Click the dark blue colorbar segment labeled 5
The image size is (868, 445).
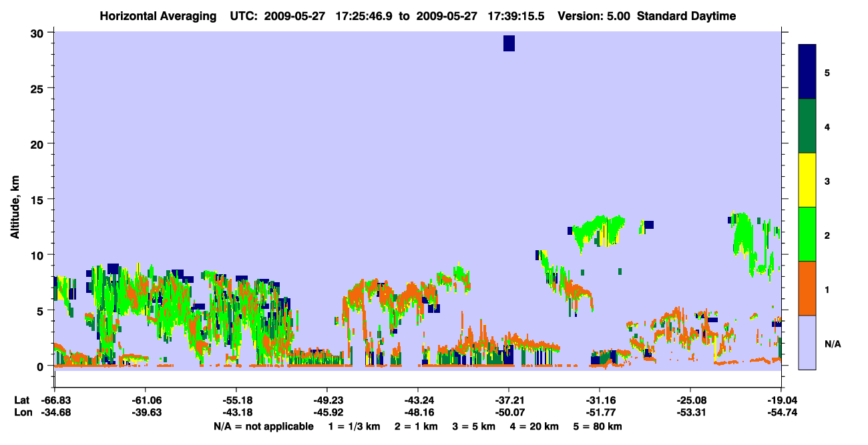click(807, 72)
